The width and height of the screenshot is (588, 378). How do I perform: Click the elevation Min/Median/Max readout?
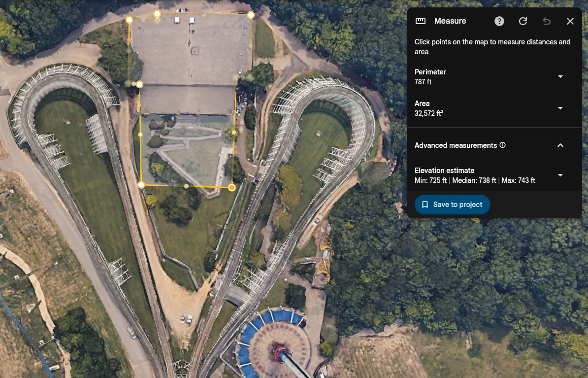475,180
